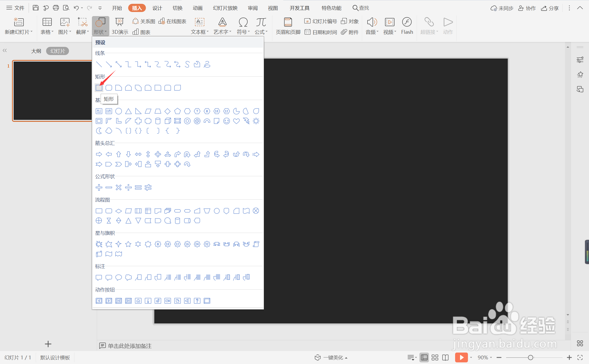Image resolution: width=589 pixels, height=364 pixels.
Task: Switch to the 大纲 panel tab
Action: tap(36, 51)
